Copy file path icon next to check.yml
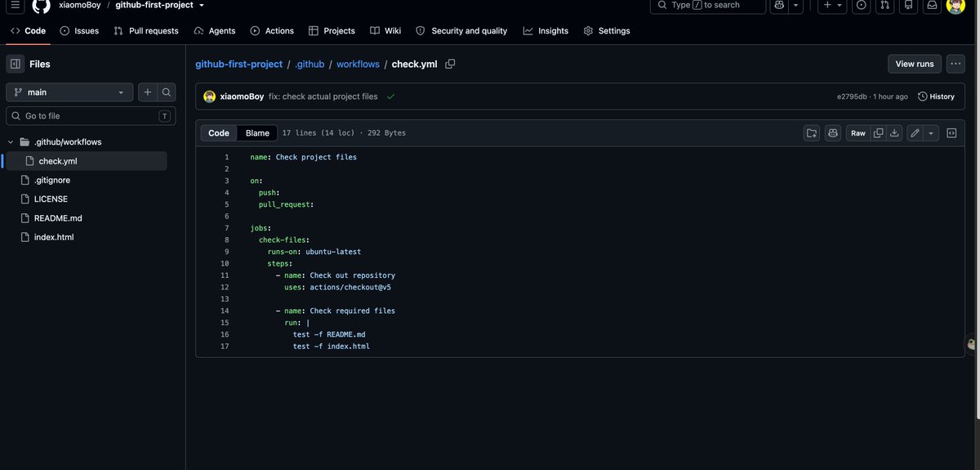This screenshot has height=470, width=980. point(450,64)
